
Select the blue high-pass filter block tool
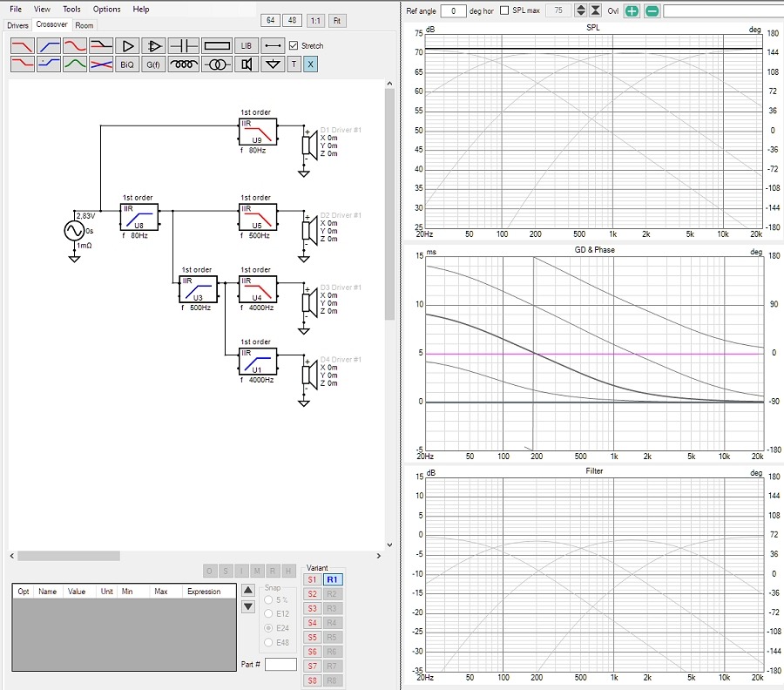pos(49,46)
